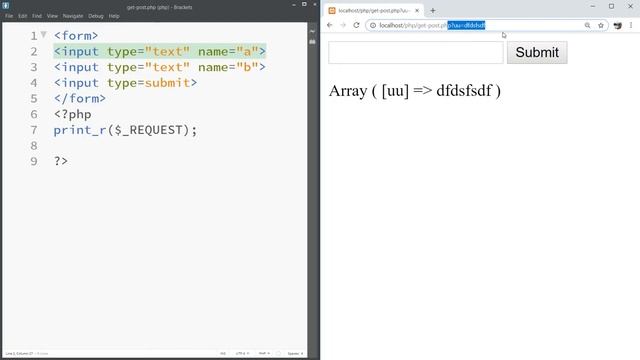Go back in Chrome browser
The image size is (640, 360).
(x=330, y=25)
